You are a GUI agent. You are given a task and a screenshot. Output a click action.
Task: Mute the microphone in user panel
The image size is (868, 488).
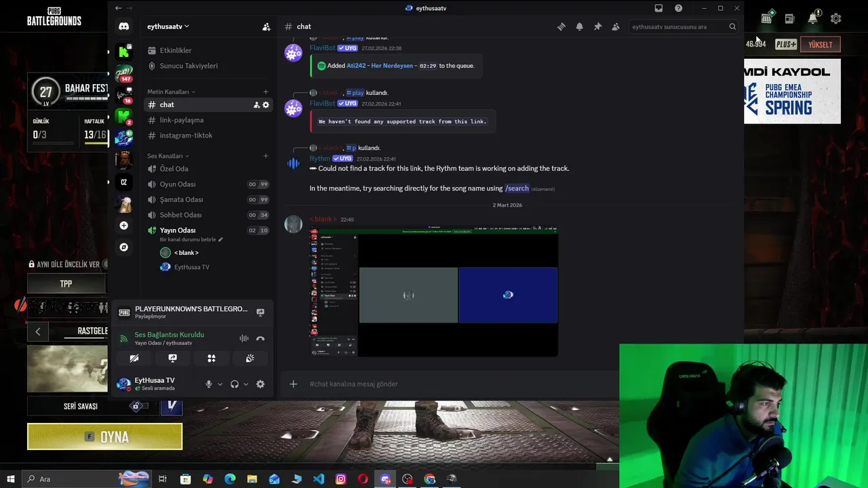209,384
